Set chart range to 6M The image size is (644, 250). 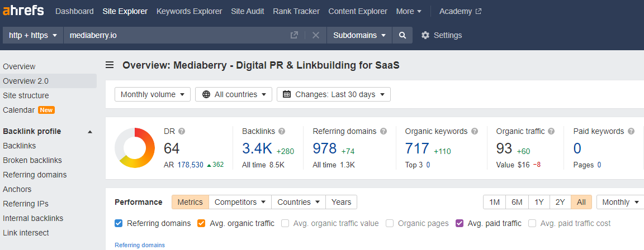pos(517,202)
